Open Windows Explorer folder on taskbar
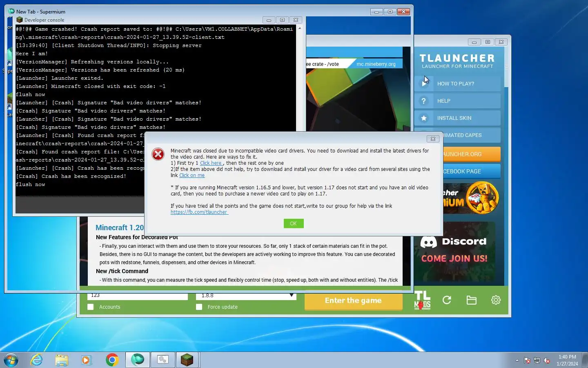 click(62, 360)
